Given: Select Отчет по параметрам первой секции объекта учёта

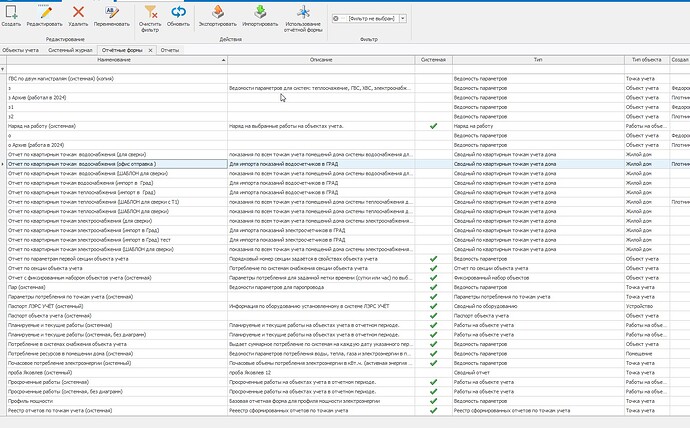Looking at the screenshot, I should (68, 259).
